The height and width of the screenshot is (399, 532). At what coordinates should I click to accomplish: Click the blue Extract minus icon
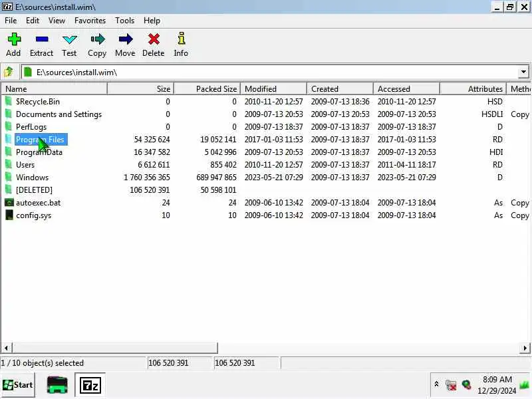(42, 39)
